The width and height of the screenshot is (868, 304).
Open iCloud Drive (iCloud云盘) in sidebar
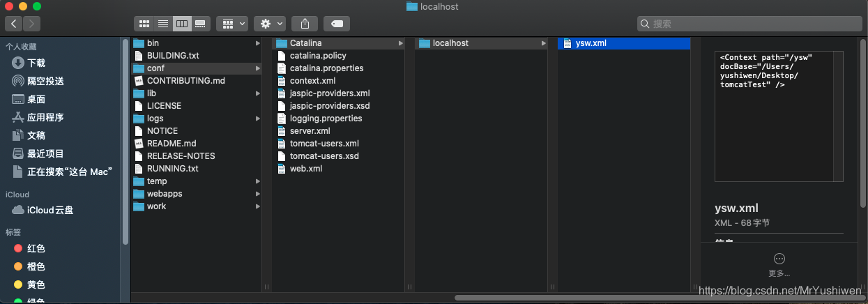click(43, 210)
